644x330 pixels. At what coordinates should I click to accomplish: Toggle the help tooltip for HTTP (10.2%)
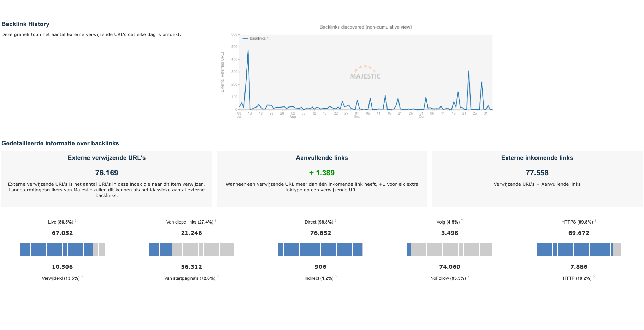click(x=594, y=276)
